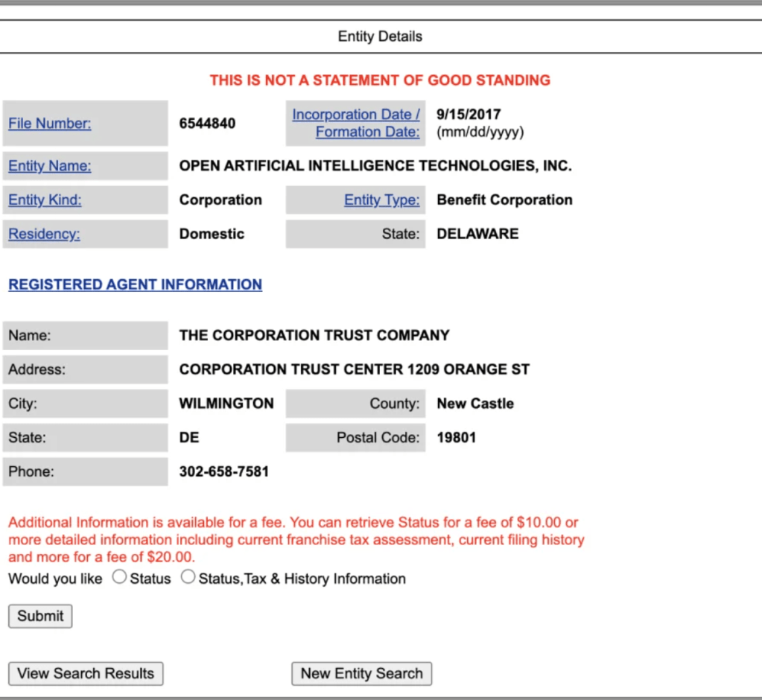Click the Corporation Trust Center address text
Viewport: 762px width, 700px height.
tap(354, 369)
